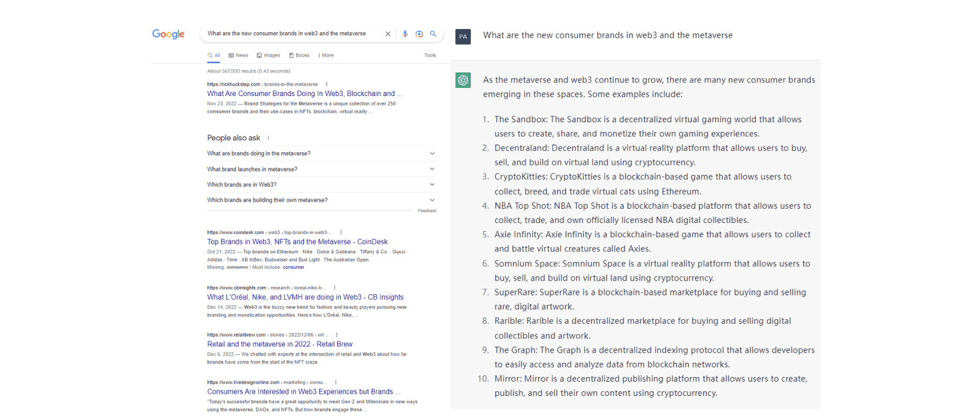The height and width of the screenshot is (420, 980).
Task: Select the All results tab
Action: pos(214,55)
